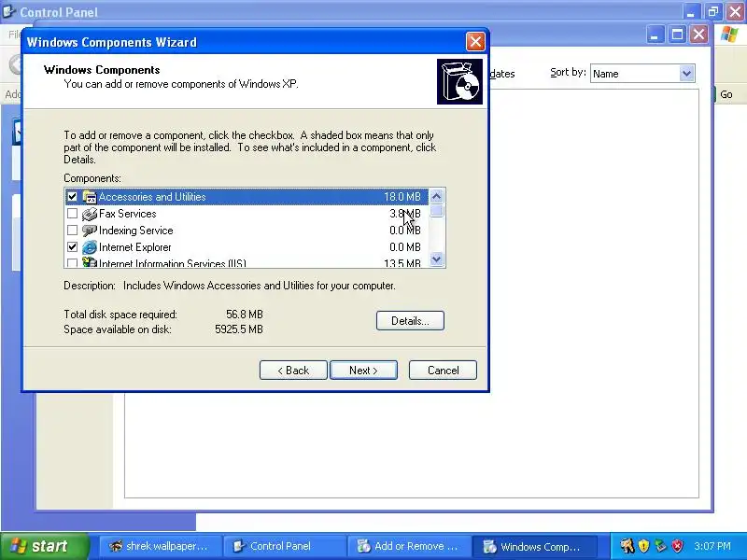
Task: Click the Go button in Control Panel
Action: coord(726,94)
